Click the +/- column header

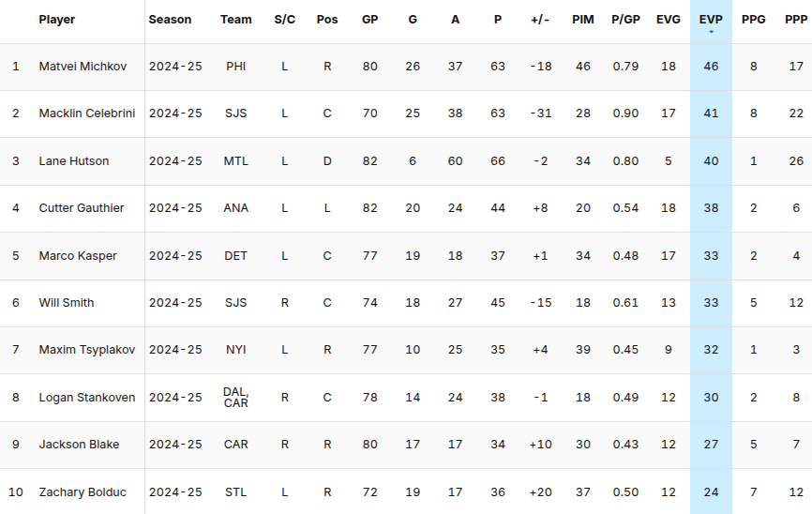pyautogui.click(x=539, y=20)
